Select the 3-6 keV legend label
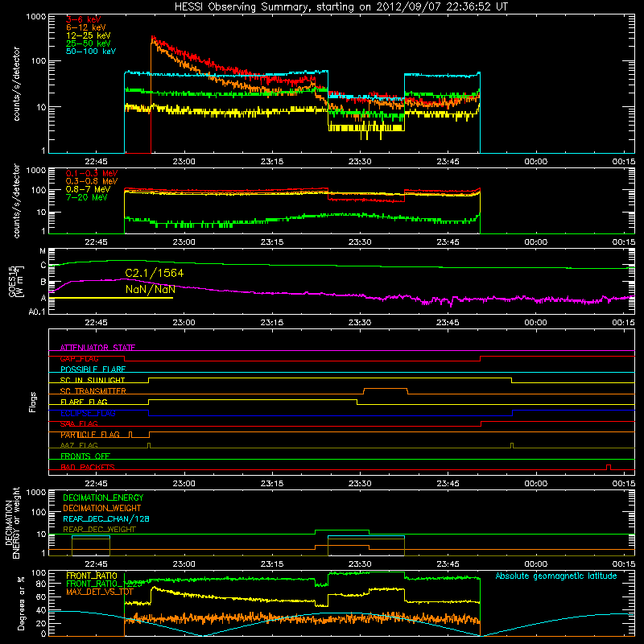Image resolution: width=644 pixels, height=644 pixels. coord(84,19)
